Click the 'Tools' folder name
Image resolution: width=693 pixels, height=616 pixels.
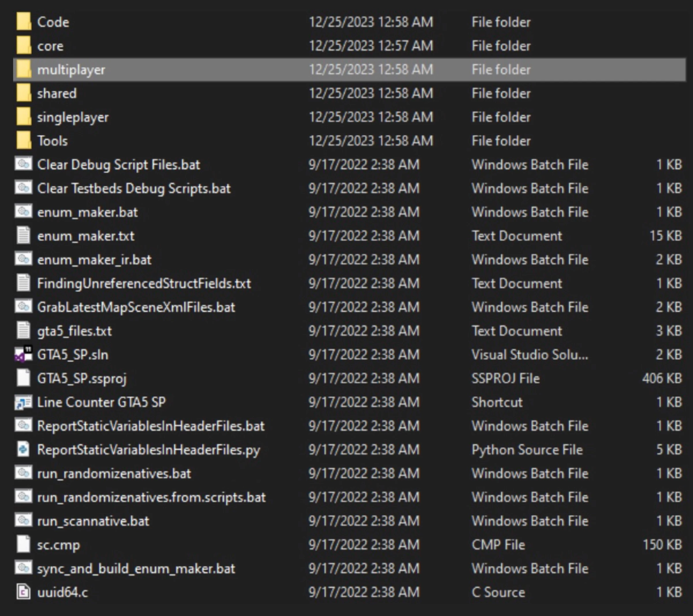coord(52,141)
